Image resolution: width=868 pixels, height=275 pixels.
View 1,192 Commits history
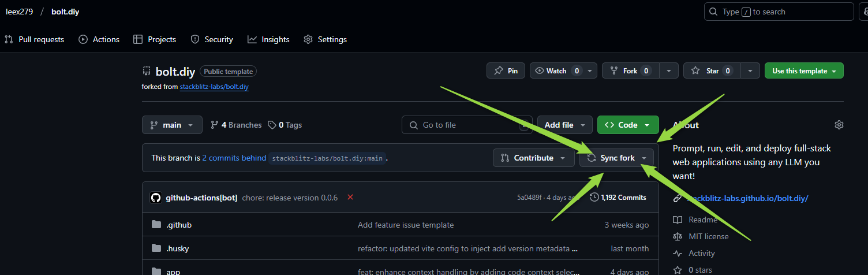618,198
